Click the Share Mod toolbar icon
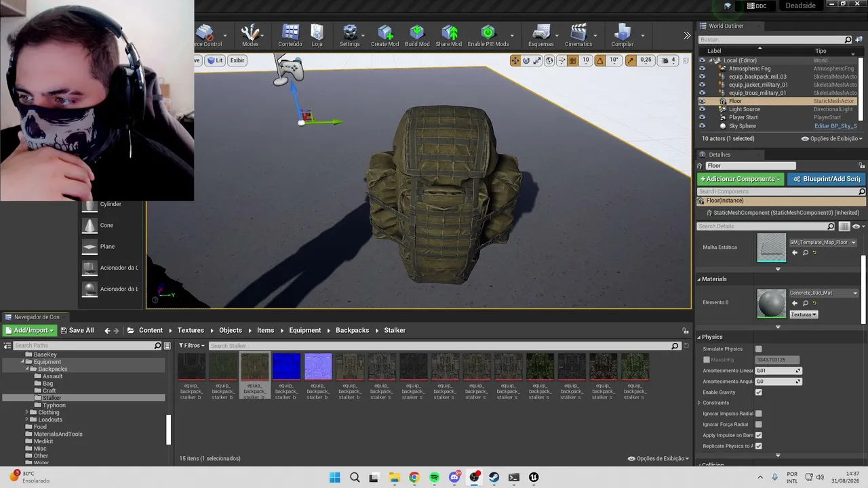This screenshot has height=488, width=868. pos(449,35)
